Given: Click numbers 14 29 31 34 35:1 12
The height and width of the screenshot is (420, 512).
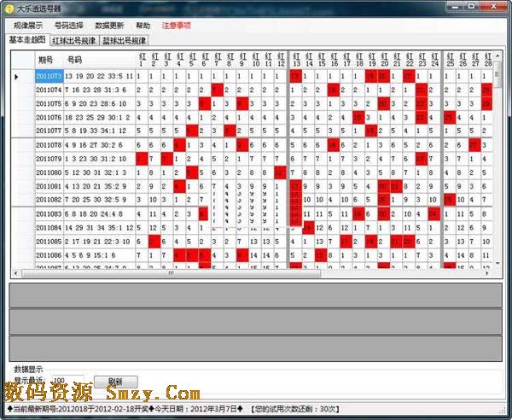Looking at the screenshot, I should [99, 228].
